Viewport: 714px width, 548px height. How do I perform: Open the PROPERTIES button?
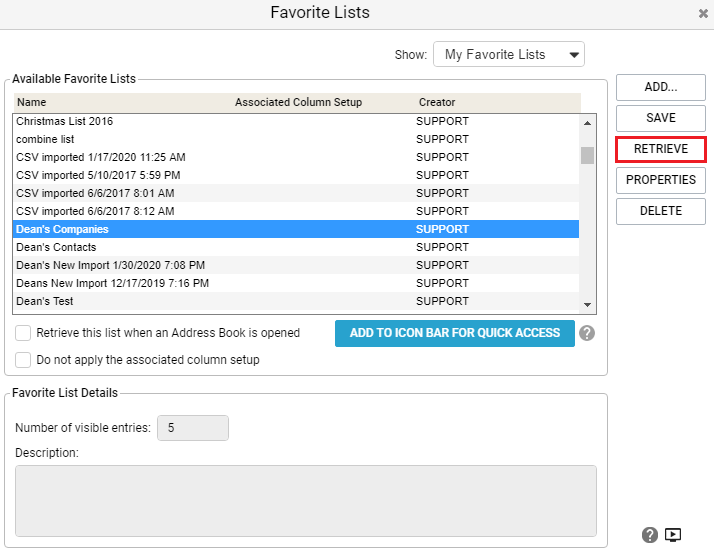point(660,180)
